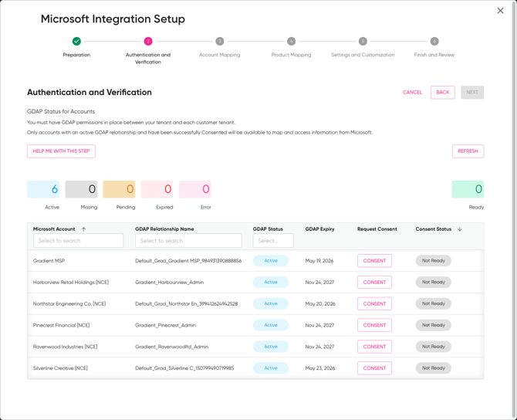The width and height of the screenshot is (517, 420).
Task: Filter by the Pending count tile
Action: click(x=119, y=189)
